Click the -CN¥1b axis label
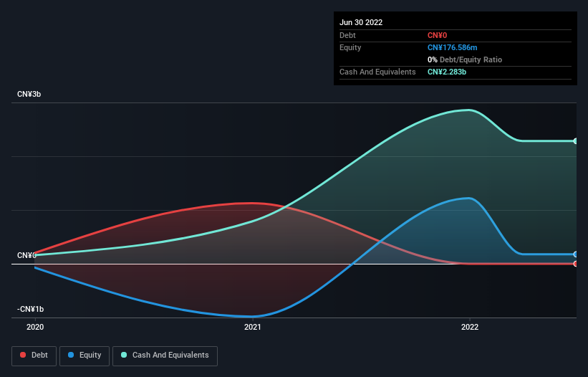Viewport: 588px width, 377px height. click(x=30, y=309)
